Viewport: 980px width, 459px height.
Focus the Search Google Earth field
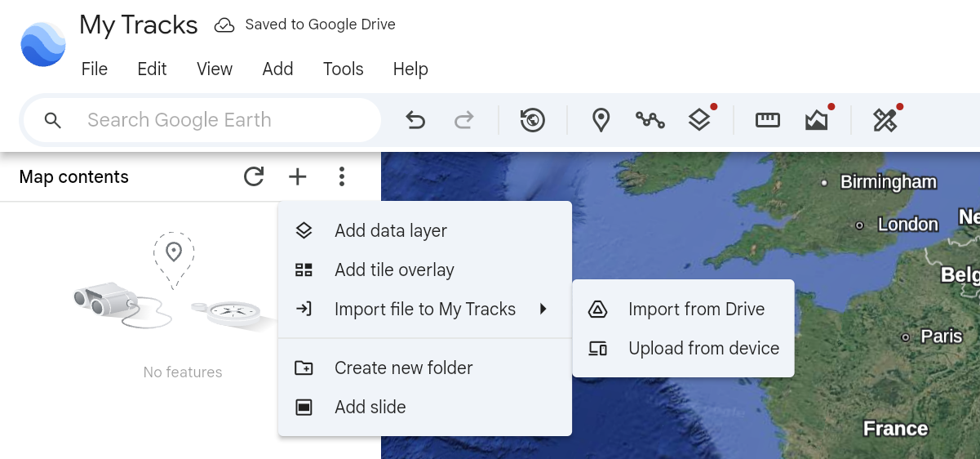click(x=202, y=120)
